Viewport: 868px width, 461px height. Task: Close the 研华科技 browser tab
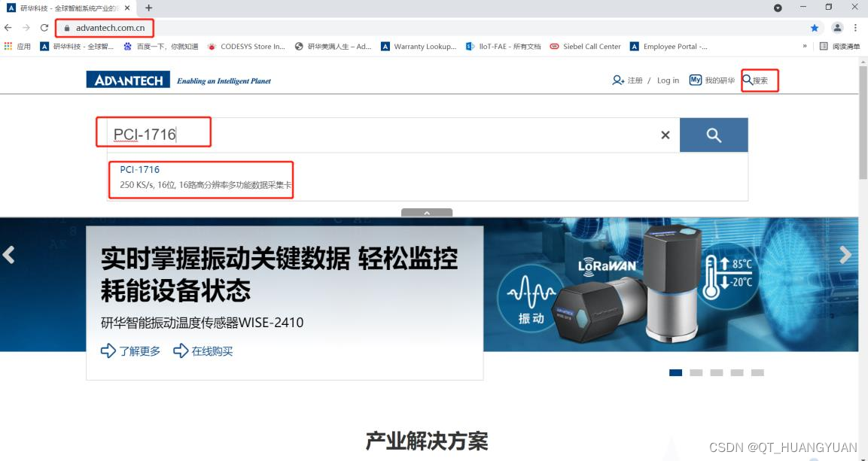[127, 8]
